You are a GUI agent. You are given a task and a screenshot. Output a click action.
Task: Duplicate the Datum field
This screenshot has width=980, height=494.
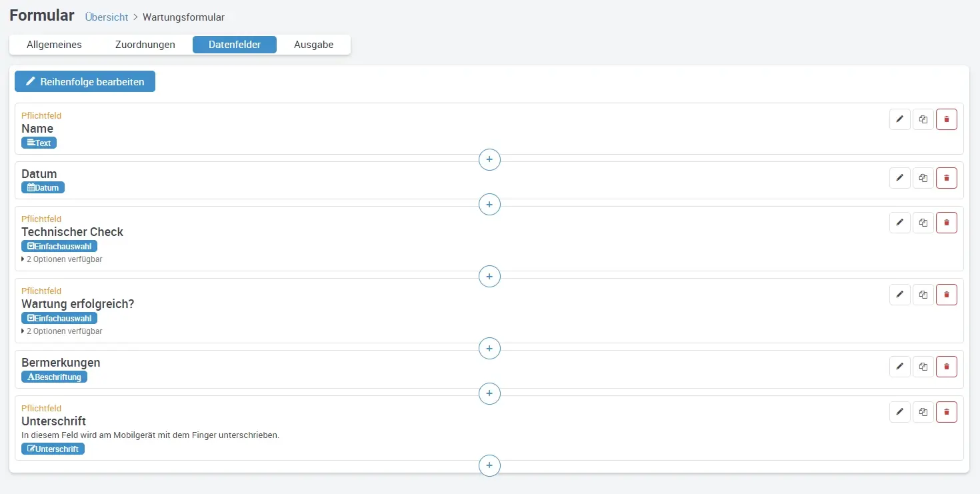923,178
